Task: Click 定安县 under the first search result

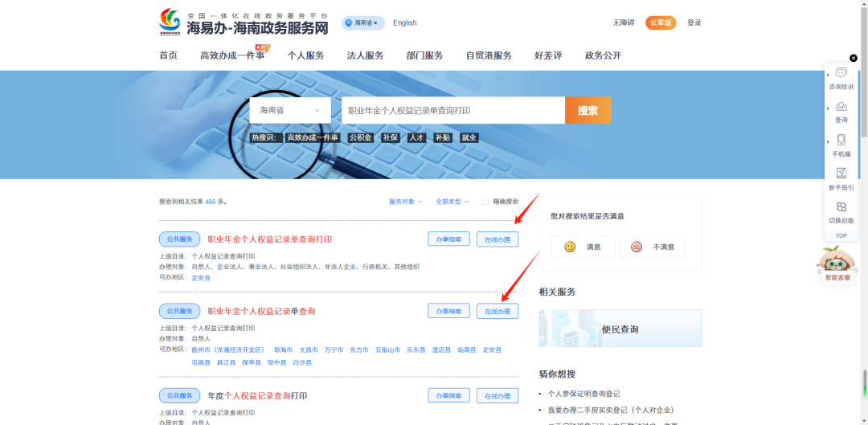Action: [x=201, y=278]
